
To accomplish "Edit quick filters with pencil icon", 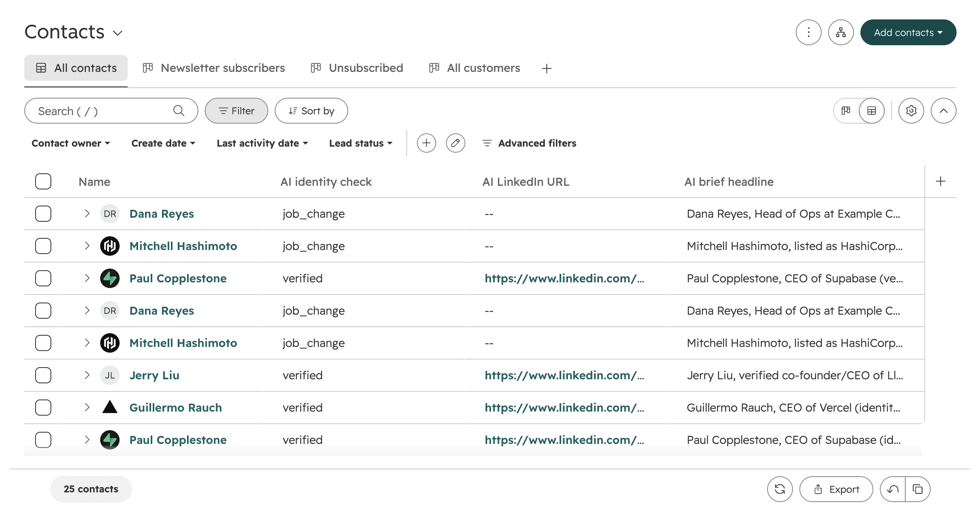I will [455, 143].
